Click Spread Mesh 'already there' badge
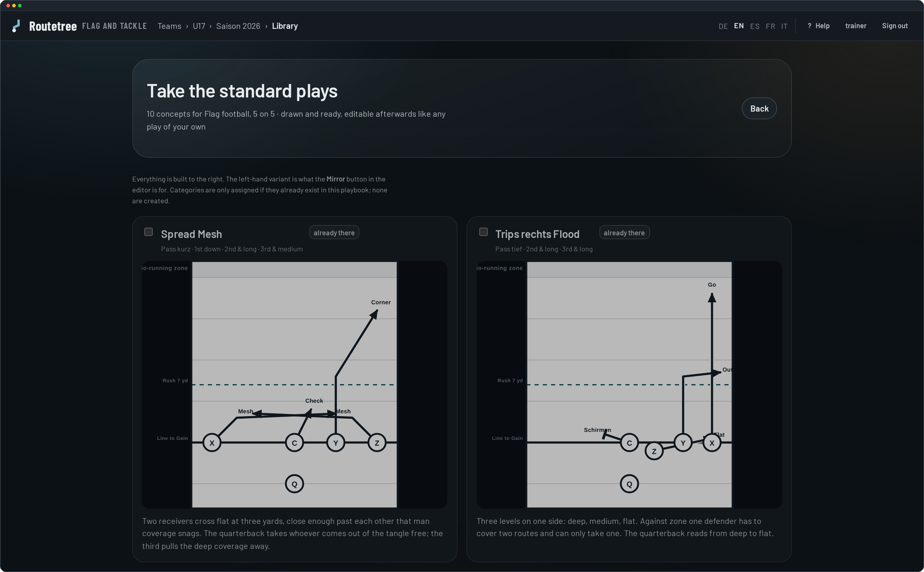 pos(334,233)
